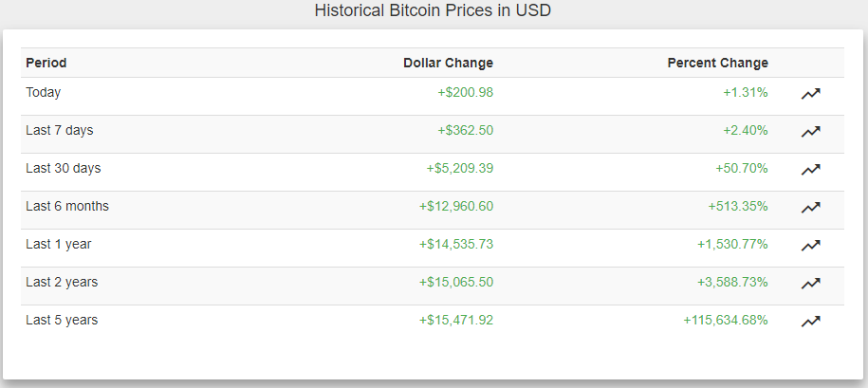Click the Last 2 years trend icon
This screenshot has height=388, width=868.
[810, 283]
